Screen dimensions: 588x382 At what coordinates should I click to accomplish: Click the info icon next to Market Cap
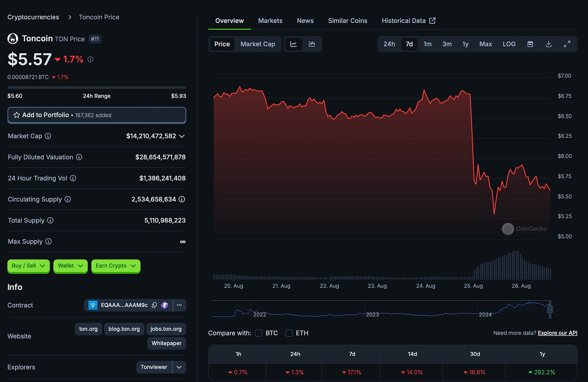pyautogui.click(x=48, y=136)
